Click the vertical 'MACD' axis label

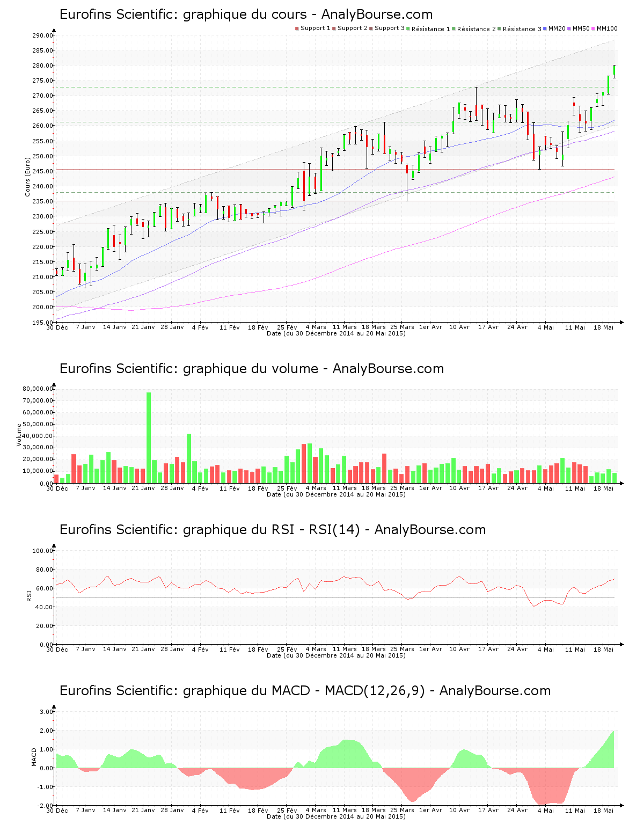pyautogui.click(x=34, y=757)
